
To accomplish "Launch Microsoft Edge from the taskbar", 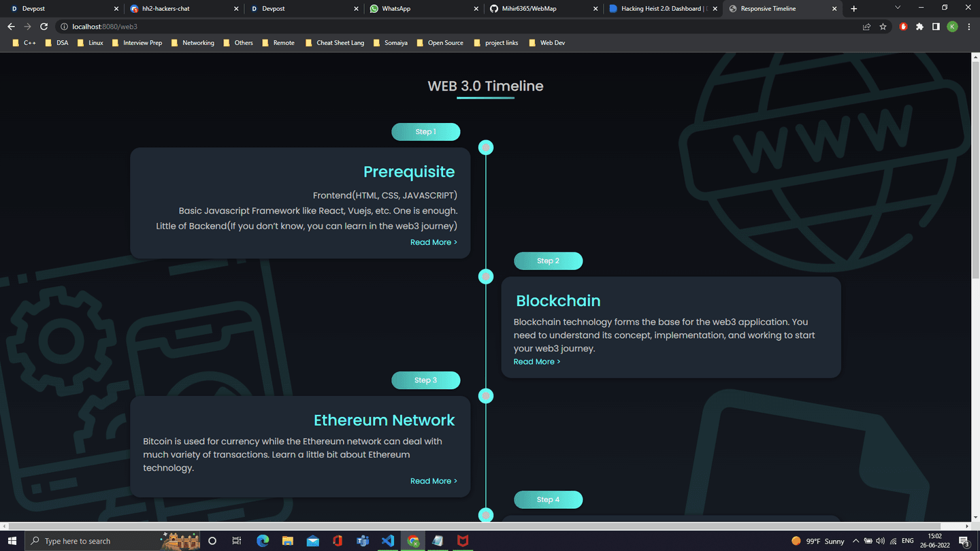I will coord(263,541).
